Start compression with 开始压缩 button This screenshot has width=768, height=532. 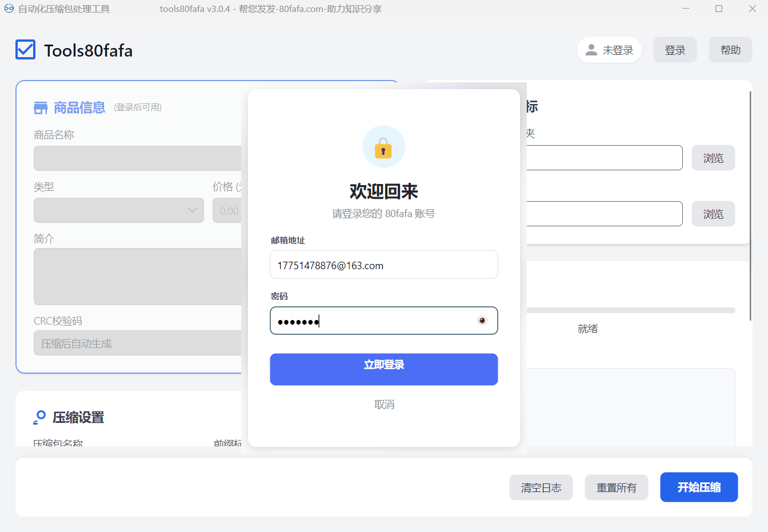[698, 487]
